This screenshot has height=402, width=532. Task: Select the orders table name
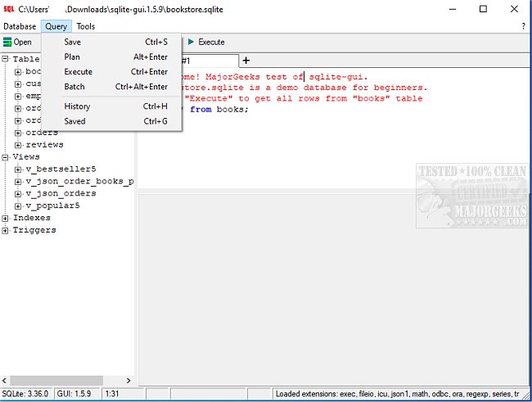tap(42, 133)
